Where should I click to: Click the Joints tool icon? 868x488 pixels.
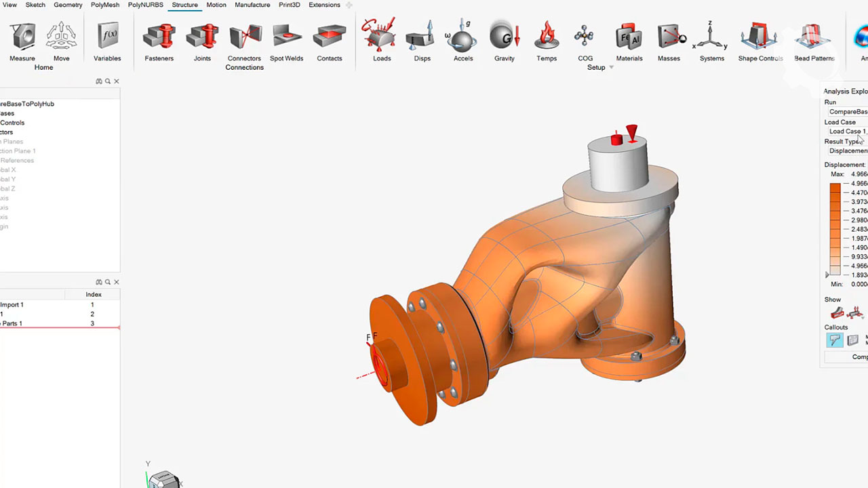click(202, 37)
